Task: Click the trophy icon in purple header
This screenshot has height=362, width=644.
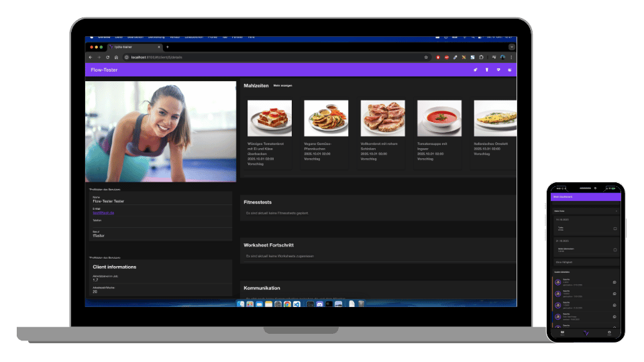Action: point(487,70)
